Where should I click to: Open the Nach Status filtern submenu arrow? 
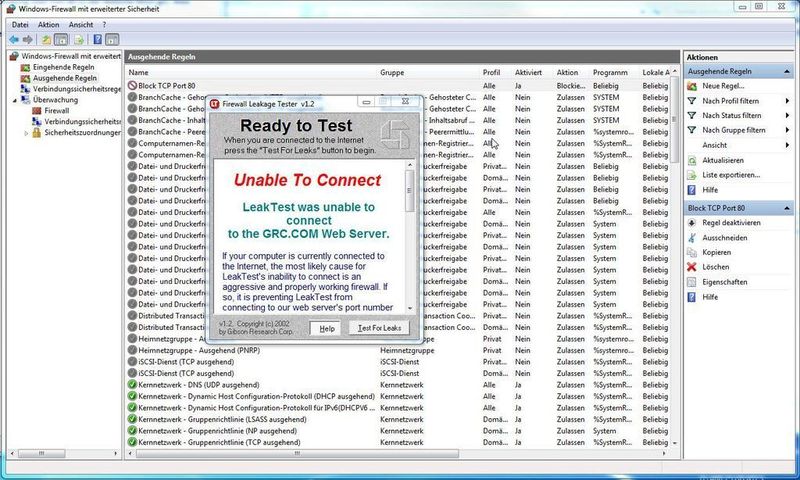tap(787, 116)
